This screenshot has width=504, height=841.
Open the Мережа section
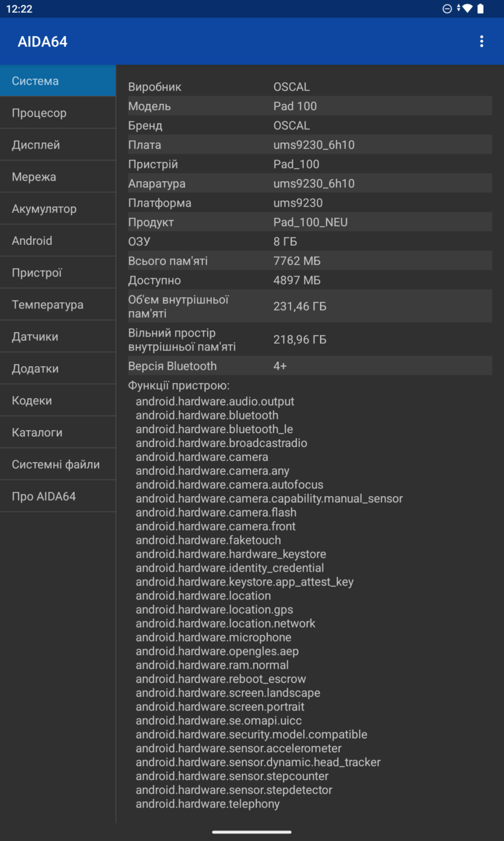[x=58, y=176]
